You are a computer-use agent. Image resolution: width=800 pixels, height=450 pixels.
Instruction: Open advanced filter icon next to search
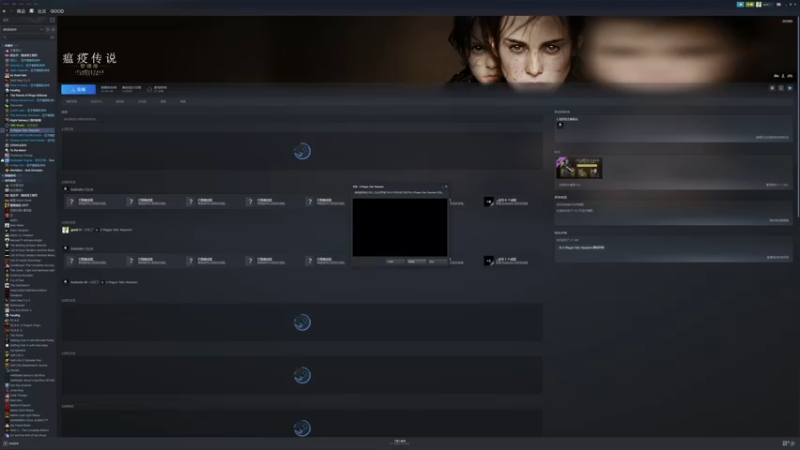[x=53, y=37]
